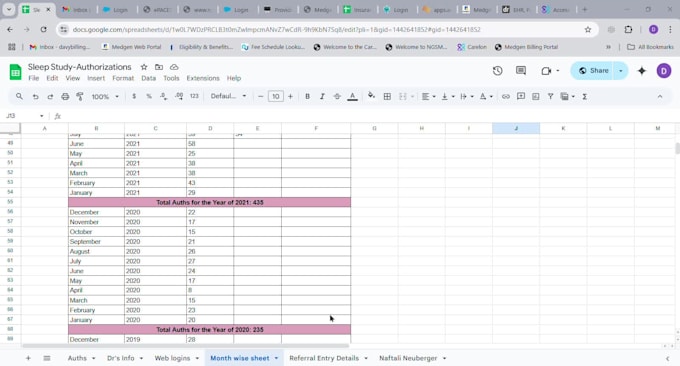Print the spreadsheet with the printer icon
The height and width of the screenshot is (366, 680).
pos(65,97)
